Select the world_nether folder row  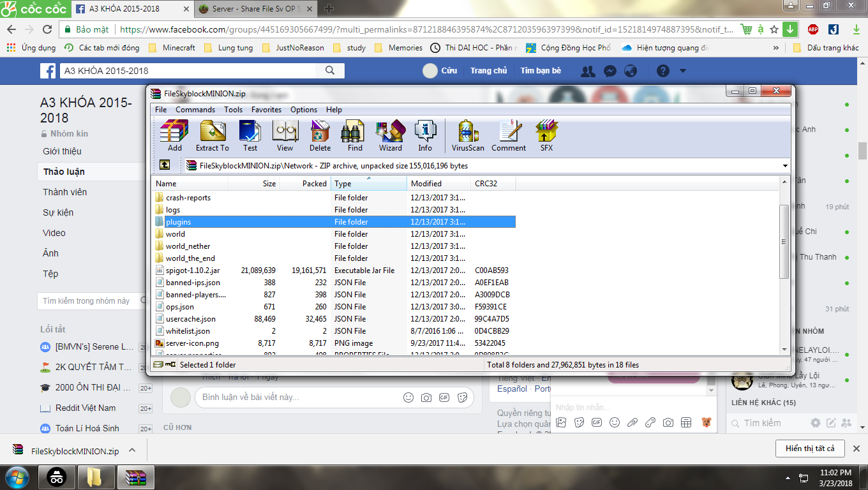pyautogui.click(x=334, y=246)
